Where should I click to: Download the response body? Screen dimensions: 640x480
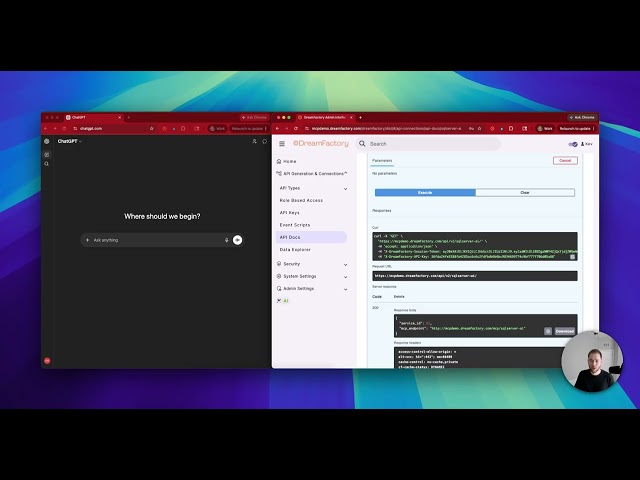click(565, 331)
